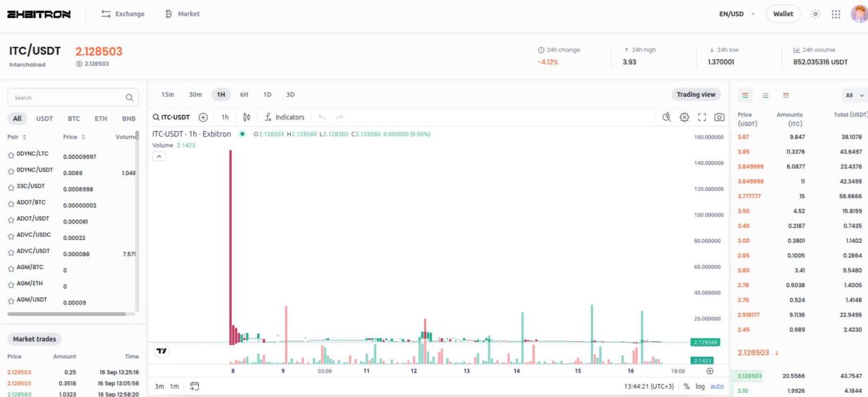Screen dimensions: 868x397
Task: Favorite the 33C/USDT pair star
Action: [x=11, y=187]
